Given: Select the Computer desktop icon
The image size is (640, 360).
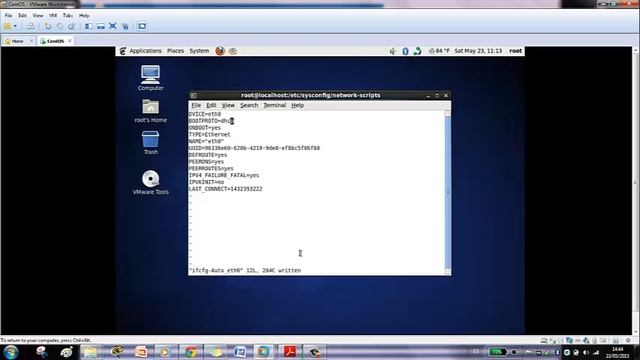Looking at the screenshot, I should [x=150, y=78].
